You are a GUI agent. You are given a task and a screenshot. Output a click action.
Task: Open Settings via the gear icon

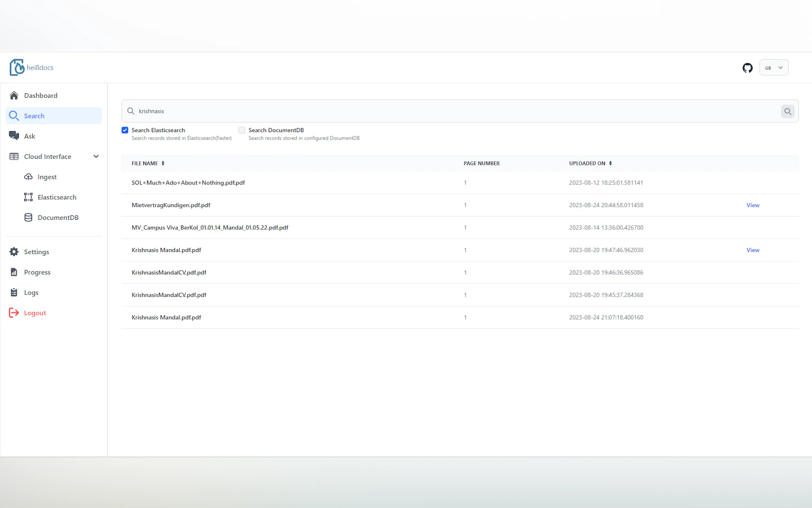(14, 252)
